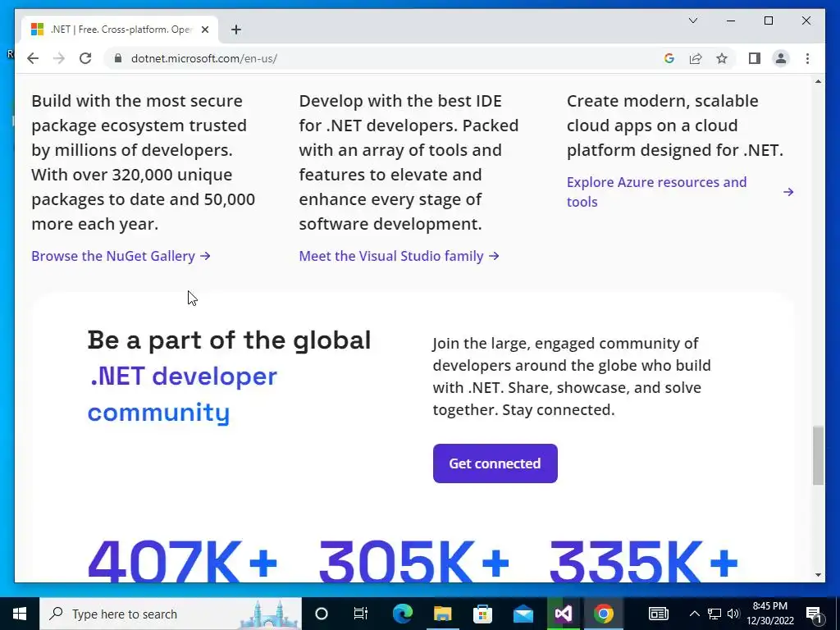Launch Microsoft Edge from the taskbar

click(403, 614)
